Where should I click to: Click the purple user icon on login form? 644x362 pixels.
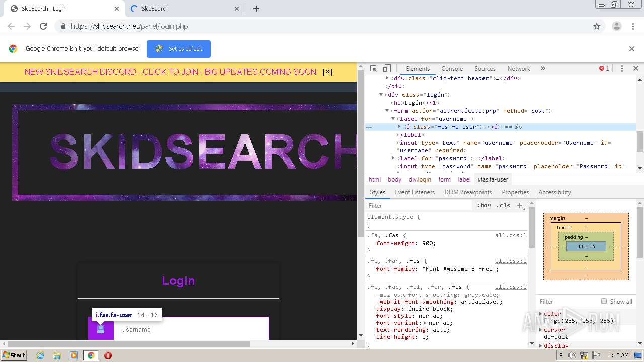101,329
